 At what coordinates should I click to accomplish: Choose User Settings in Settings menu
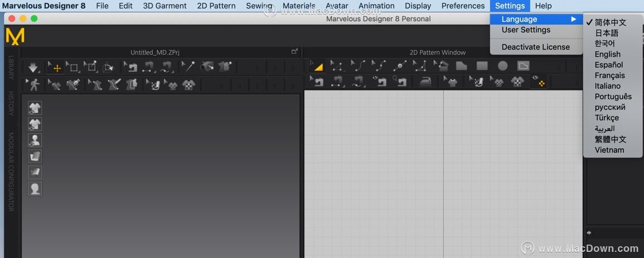click(526, 30)
